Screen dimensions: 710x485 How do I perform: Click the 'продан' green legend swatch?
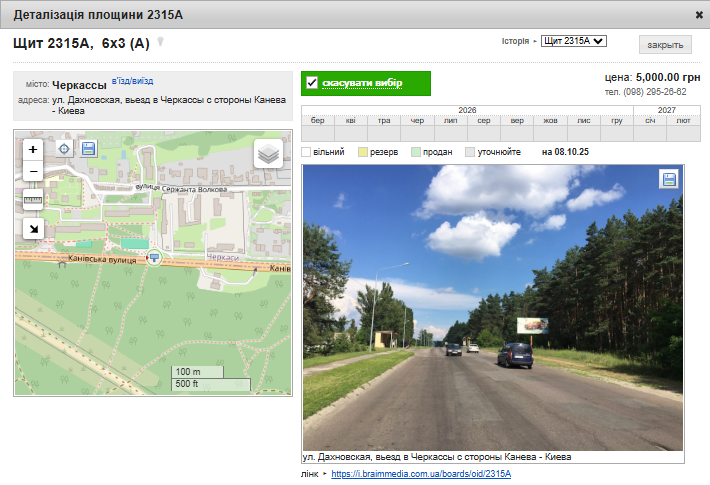(416, 152)
